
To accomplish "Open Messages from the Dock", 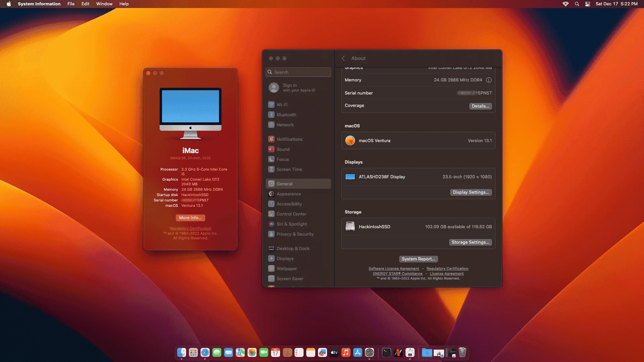I will [217, 353].
